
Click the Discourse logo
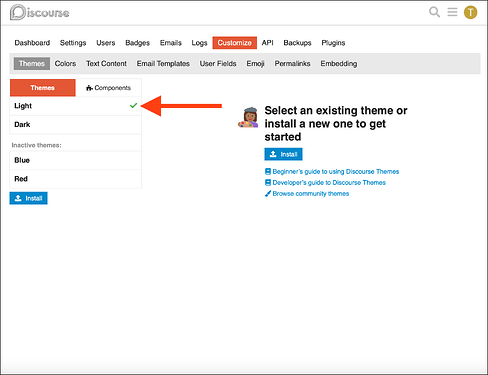(40, 12)
